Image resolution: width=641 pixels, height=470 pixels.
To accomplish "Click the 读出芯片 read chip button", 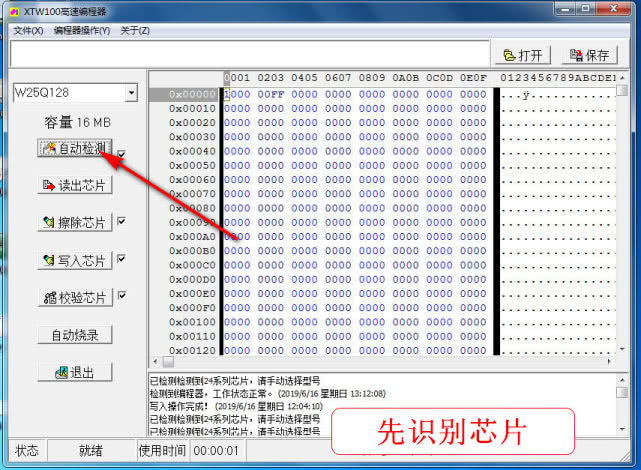I will click(x=74, y=186).
